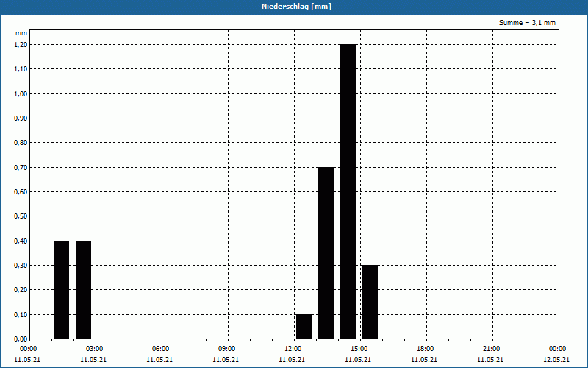Click the 12:00 time axis label
This screenshot has width=588, height=368.
pos(293,349)
